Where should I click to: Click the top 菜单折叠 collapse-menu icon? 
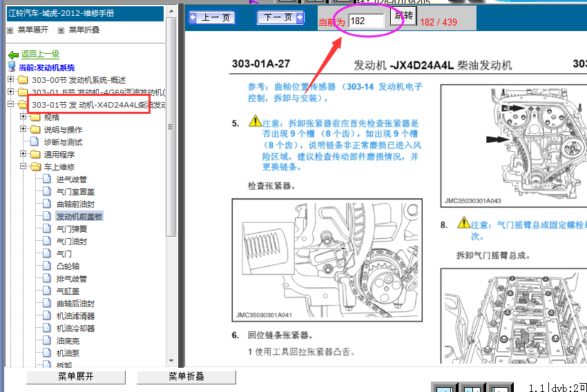pyautogui.click(x=61, y=30)
